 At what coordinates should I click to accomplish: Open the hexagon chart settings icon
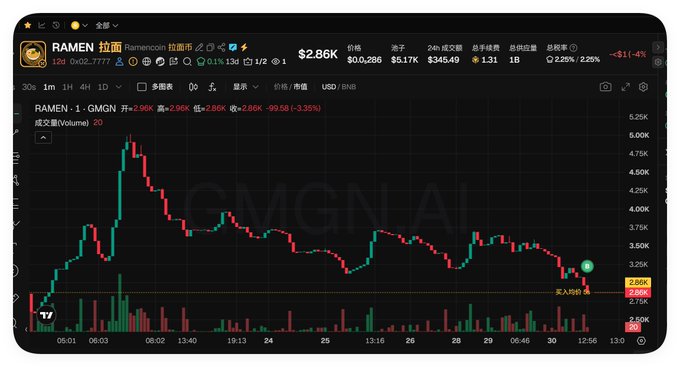tap(644, 87)
